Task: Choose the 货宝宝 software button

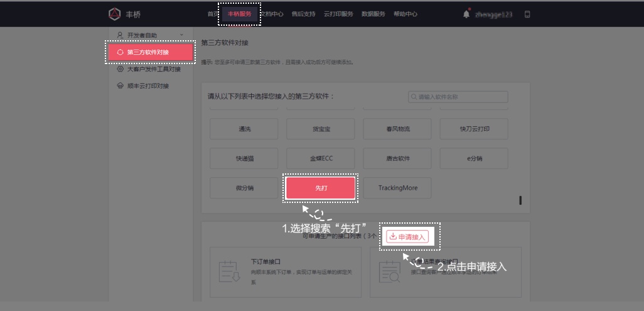Action: click(x=321, y=129)
